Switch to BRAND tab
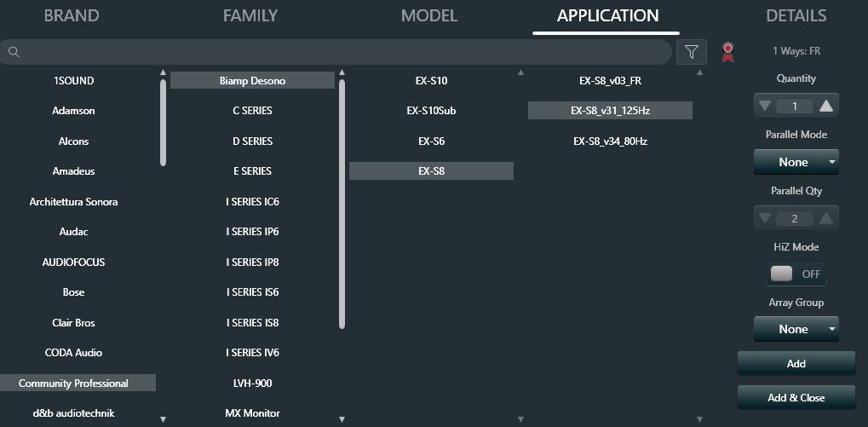The image size is (868, 427). point(72,15)
